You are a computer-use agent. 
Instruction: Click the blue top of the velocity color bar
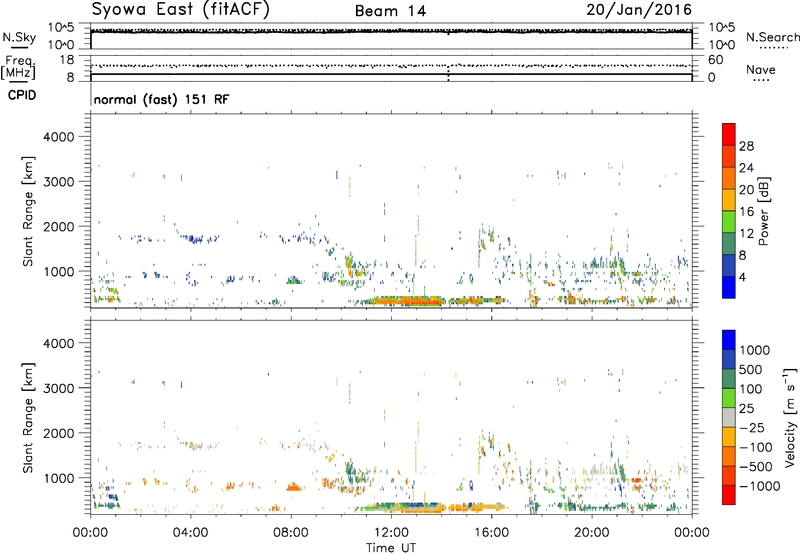pos(729,339)
